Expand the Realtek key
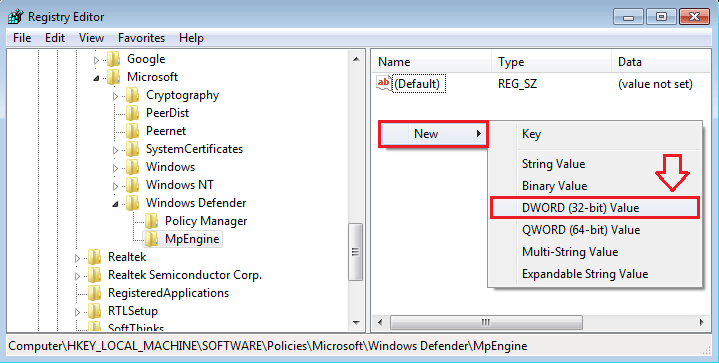719x363 pixels. [x=77, y=258]
